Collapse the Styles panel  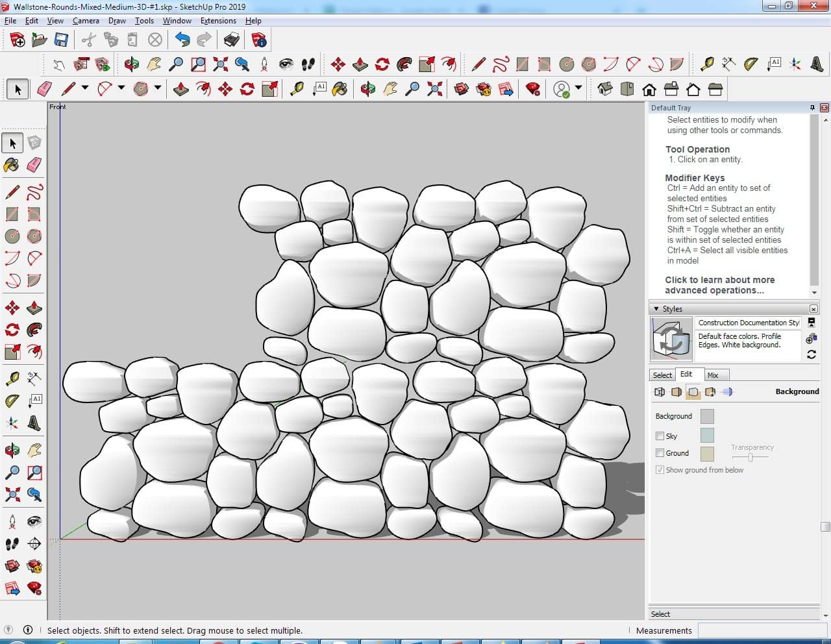pos(656,309)
